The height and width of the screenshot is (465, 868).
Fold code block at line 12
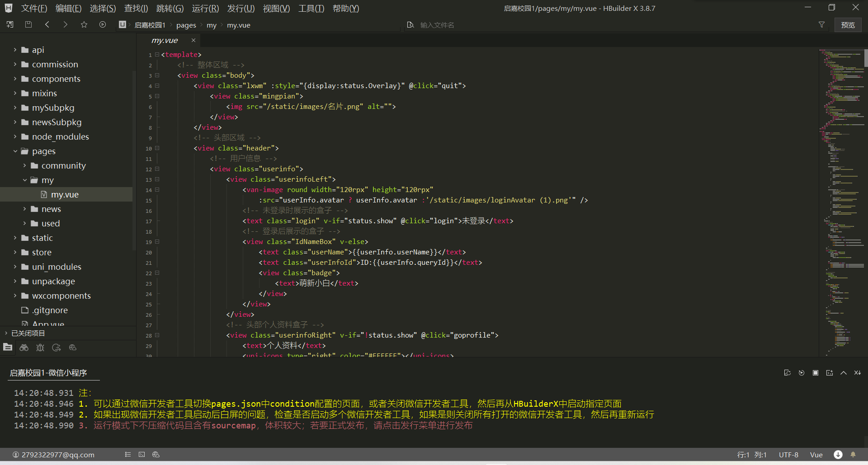coord(157,169)
